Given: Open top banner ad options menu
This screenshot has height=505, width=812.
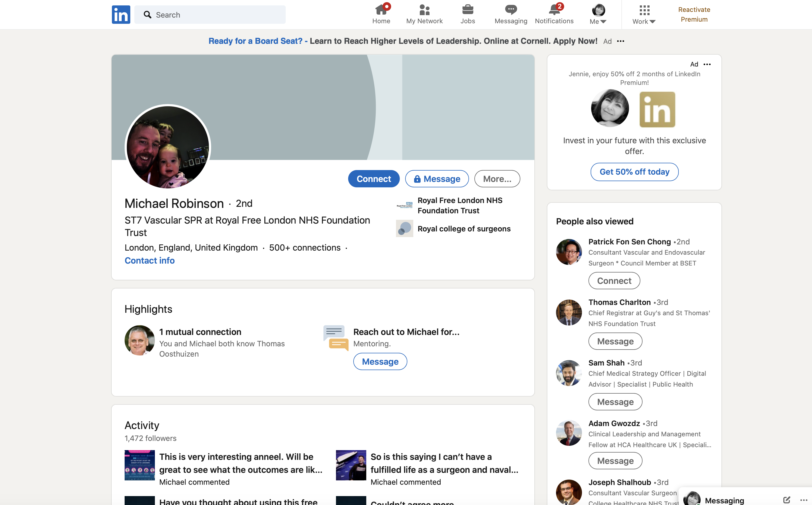Looking at the screenshot, I should click(621, 41).
